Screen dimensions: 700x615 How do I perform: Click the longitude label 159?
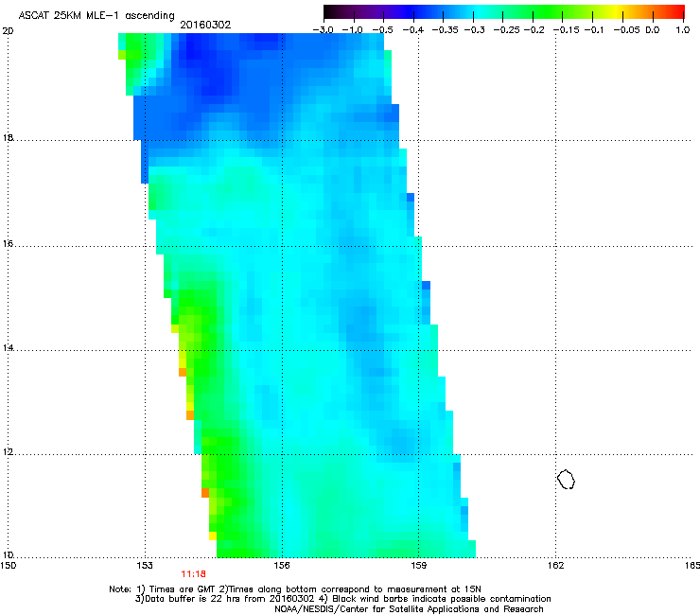418,566
